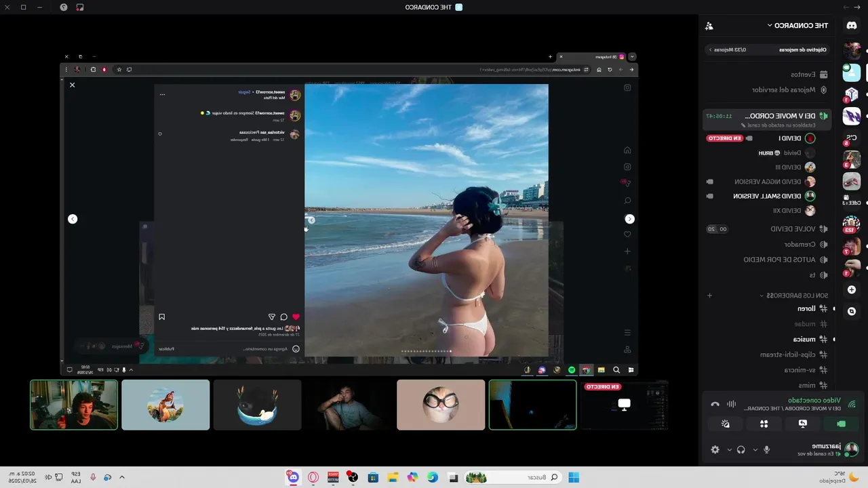The height and width of the screenshot is (488, 868).
Task: Open the inbox icon in Discord title bar
Action: [x=79, y=7]
